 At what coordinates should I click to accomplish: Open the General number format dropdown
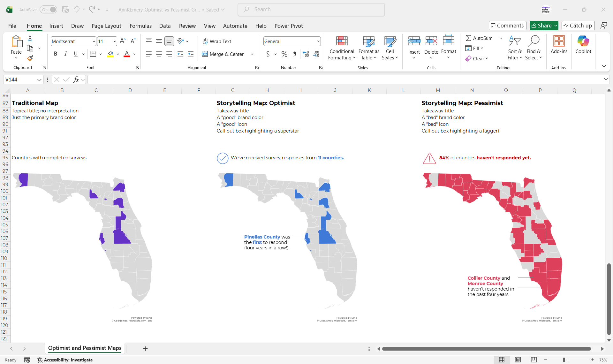coord(318,41)
